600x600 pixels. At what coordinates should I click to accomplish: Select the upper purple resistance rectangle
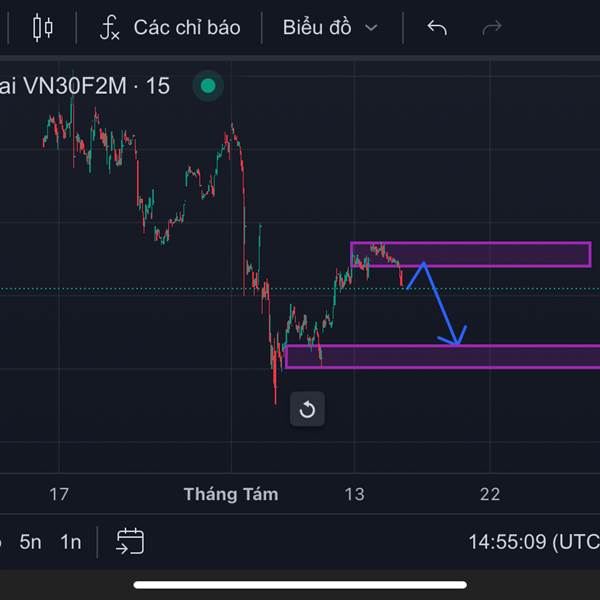(471, 254)
